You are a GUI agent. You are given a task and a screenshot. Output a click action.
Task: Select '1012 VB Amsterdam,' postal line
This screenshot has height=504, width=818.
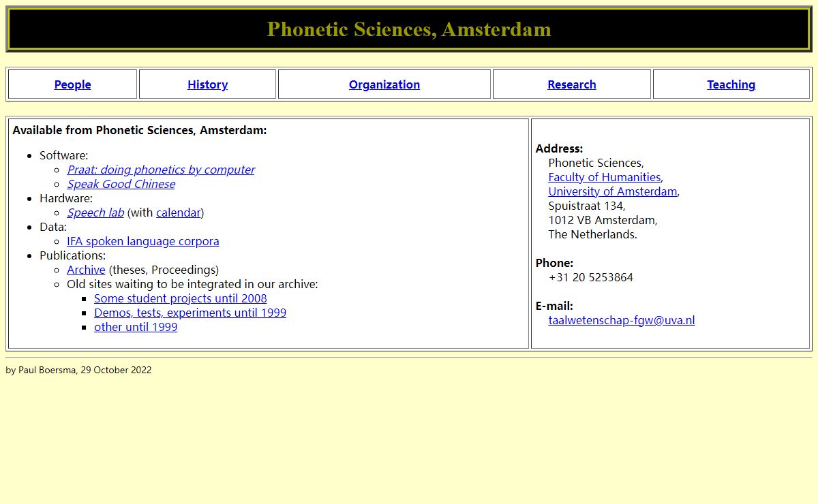tap(603, 220)
